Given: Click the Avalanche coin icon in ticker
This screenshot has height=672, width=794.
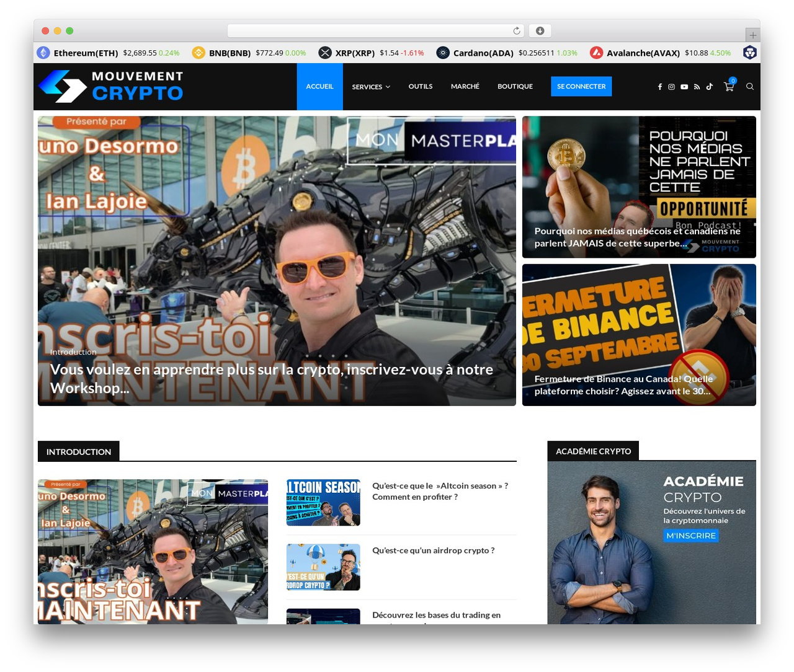Looking at the screenshot, I should point(596,53).
